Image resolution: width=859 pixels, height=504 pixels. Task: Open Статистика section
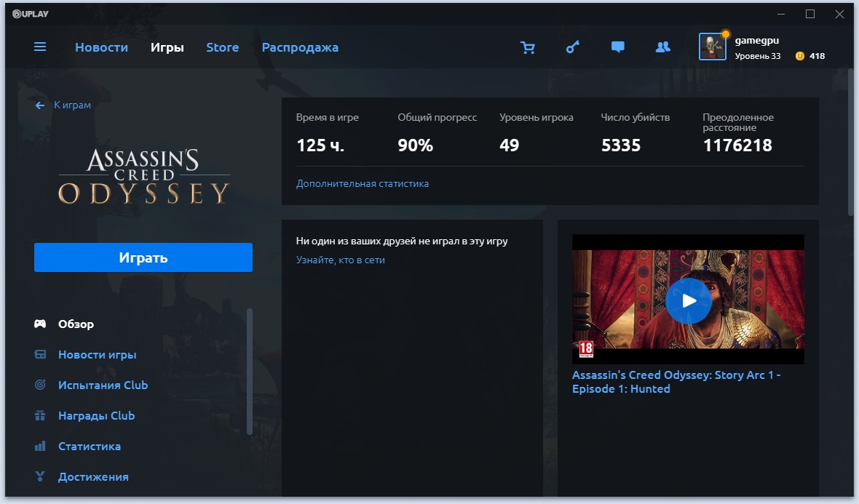click(x=90, y=447)
